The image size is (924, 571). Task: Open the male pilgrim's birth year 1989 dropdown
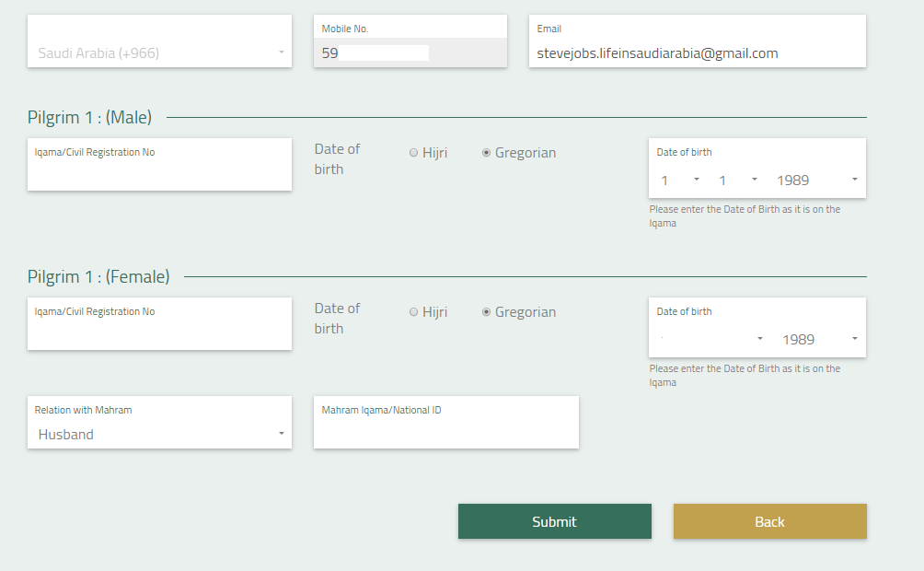pos(817,181)
